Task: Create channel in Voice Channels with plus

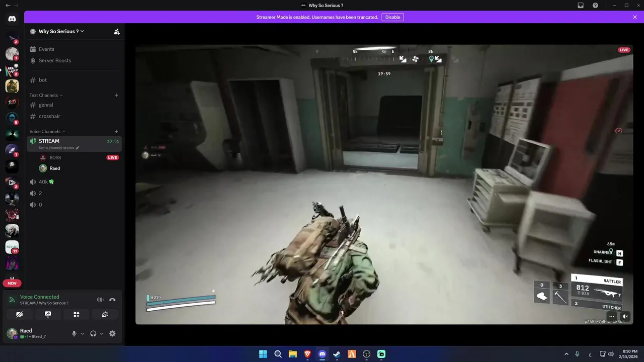Action: pyautogui.click(x=116, y=131)
